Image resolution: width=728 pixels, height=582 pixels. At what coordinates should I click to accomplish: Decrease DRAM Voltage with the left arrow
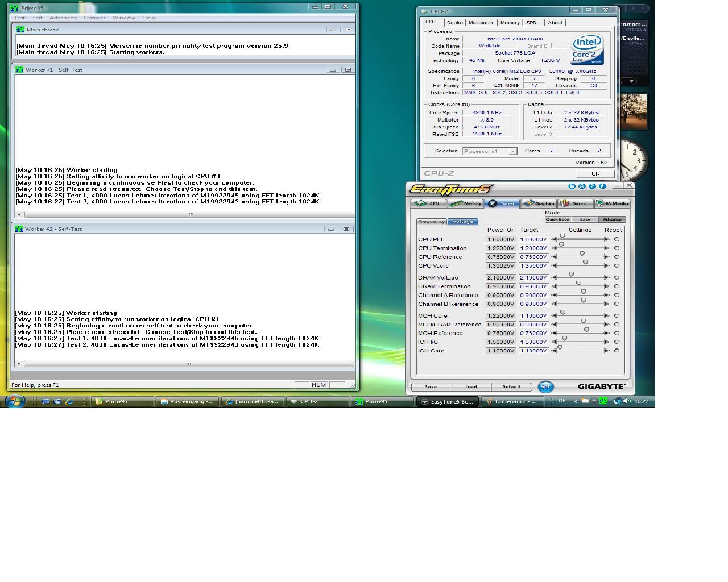tap(554, 278)
